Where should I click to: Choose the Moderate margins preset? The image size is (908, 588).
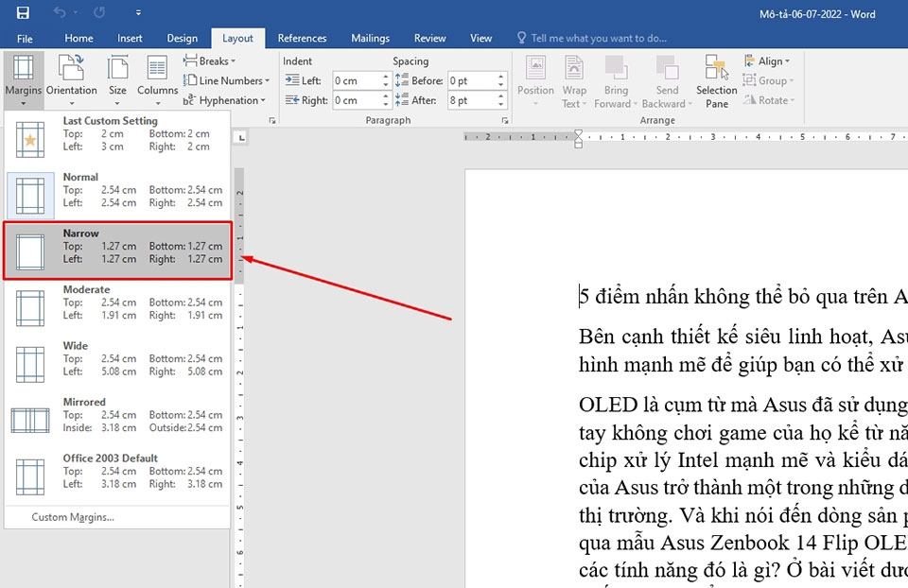pyautogui.click(x=117, y=307)
